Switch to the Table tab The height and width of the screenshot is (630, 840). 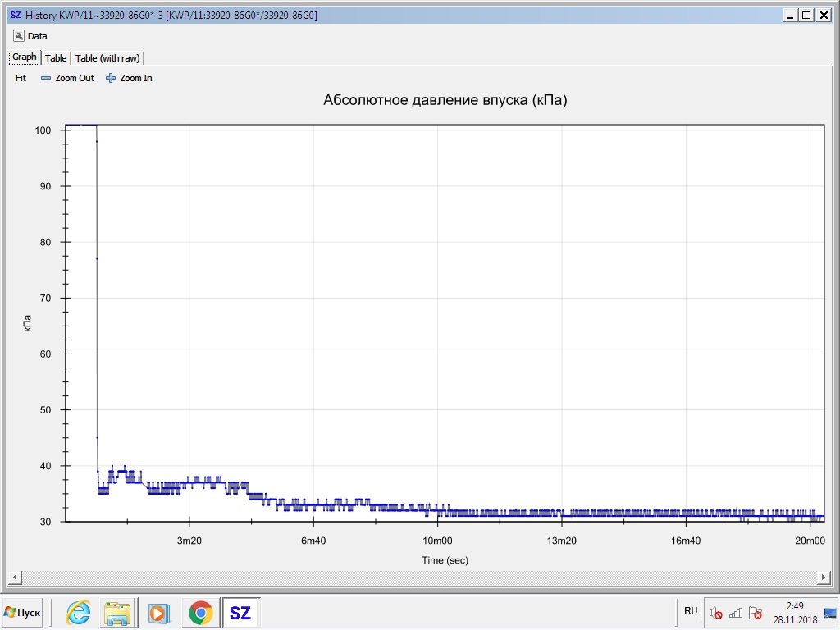coord(56,58)
